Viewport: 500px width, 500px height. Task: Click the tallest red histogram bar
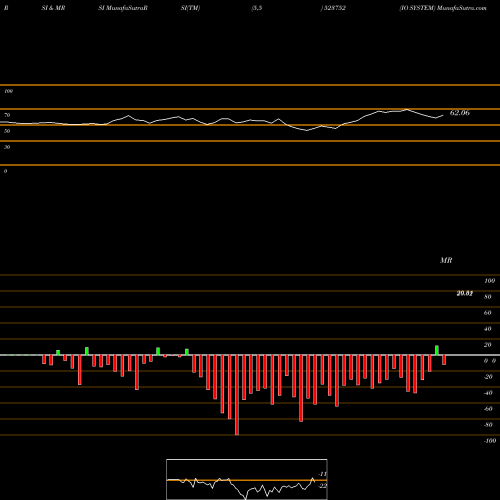click(237, 395)
